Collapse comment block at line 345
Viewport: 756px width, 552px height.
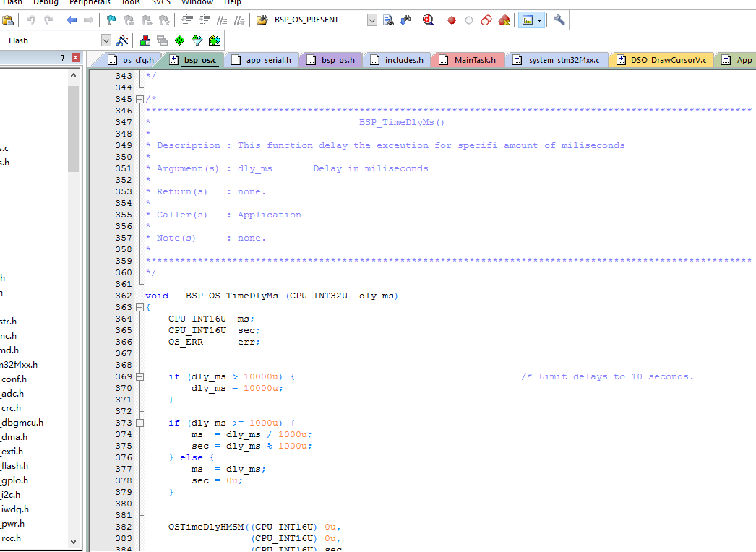(139, 99)
